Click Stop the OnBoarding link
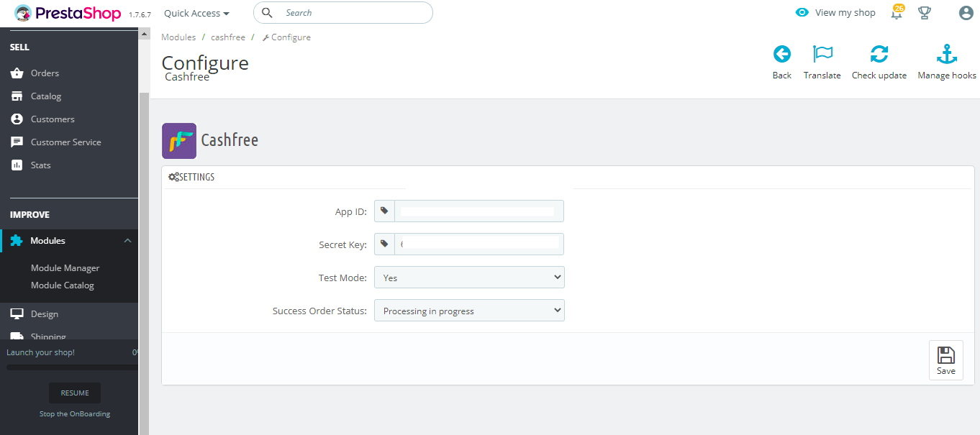Image resolution: width=980 pixels, height=435 pixels. pos(75,414)
